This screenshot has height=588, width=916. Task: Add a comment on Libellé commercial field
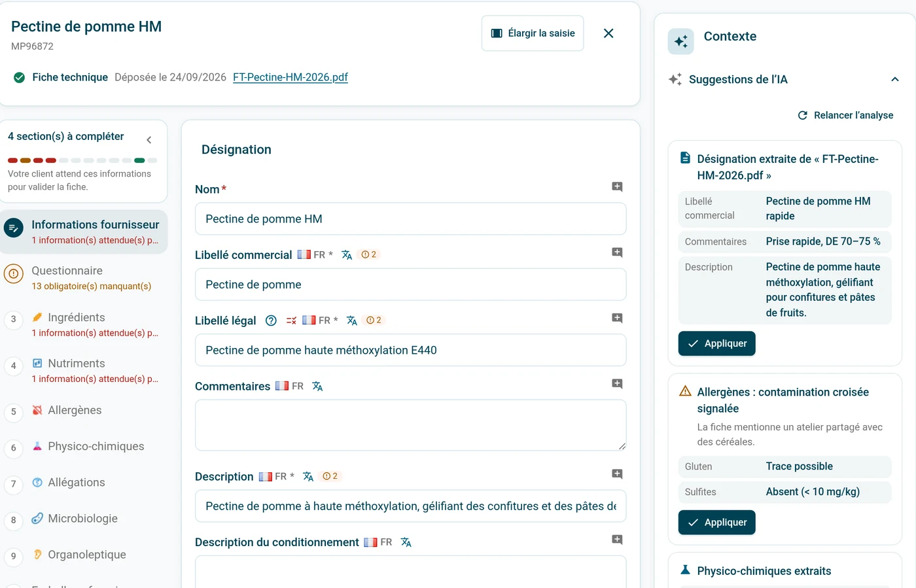(x=617, y=252)
